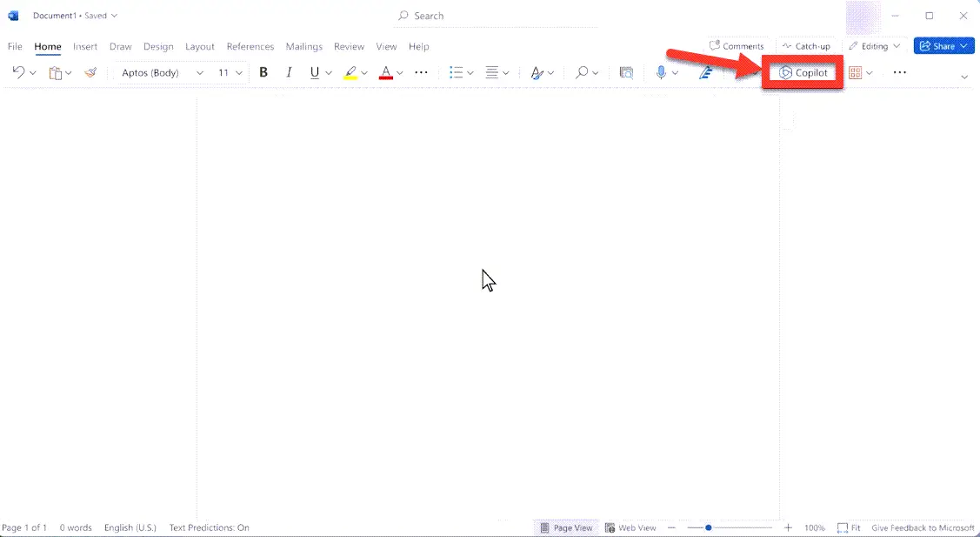Open the Styles icon with brush
Viewport: 980px width, 537px height.
click(x=537, y=73)
